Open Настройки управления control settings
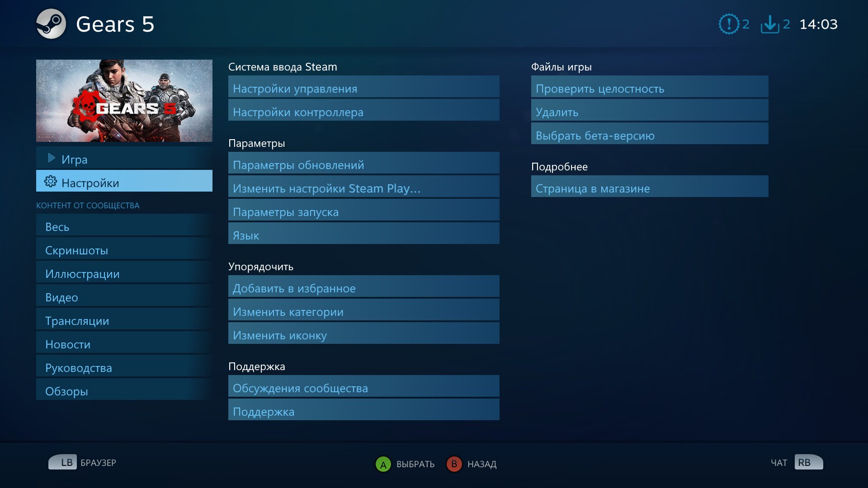868x488 pixels. [364, 88]
